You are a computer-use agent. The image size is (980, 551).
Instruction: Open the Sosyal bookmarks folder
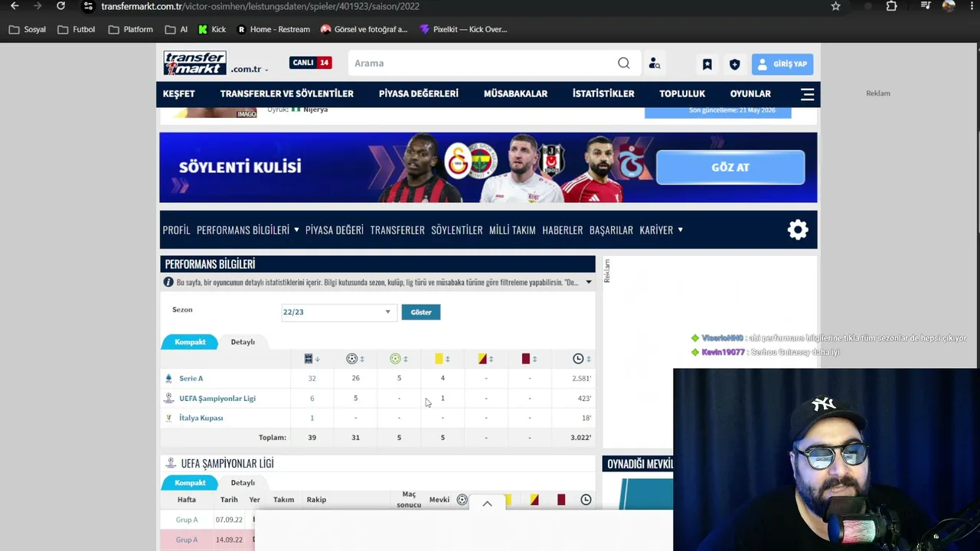[27, 30]
